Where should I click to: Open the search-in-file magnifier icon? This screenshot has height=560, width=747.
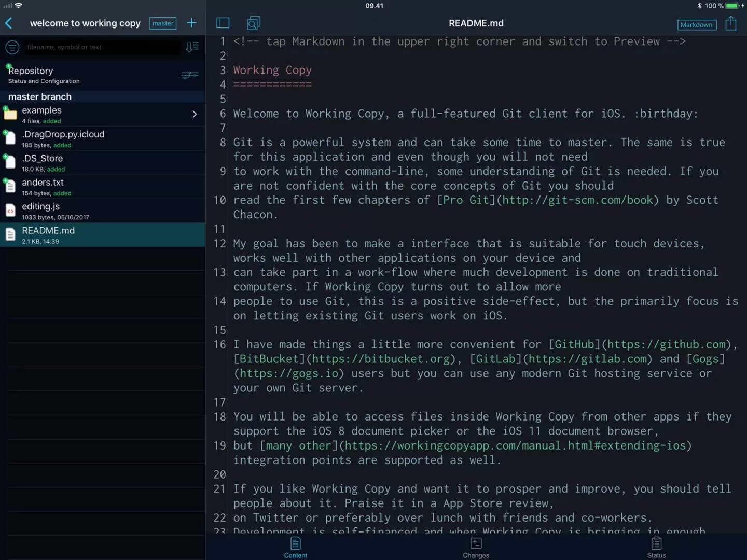[x=253, y=23]
